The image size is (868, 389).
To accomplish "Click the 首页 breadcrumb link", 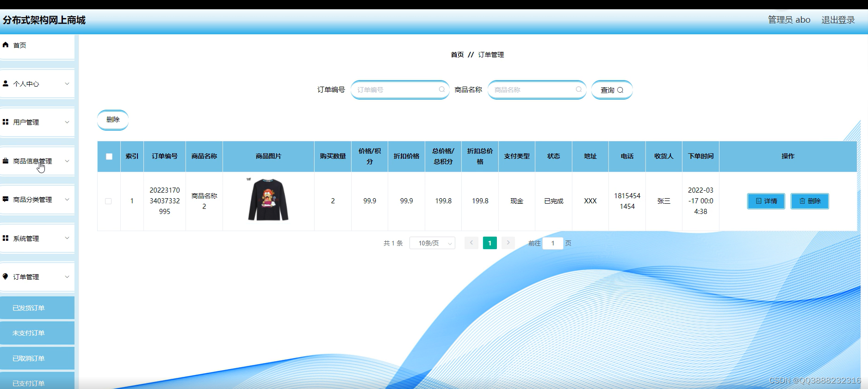I will 457,55.
